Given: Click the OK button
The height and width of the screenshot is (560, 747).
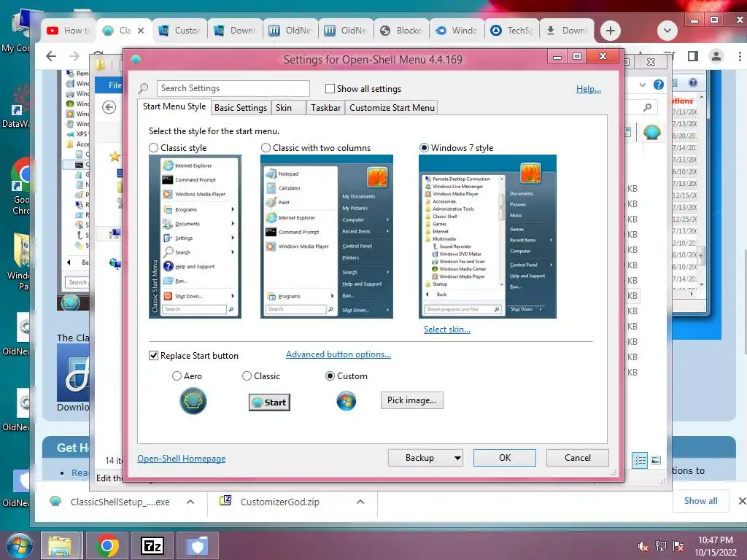Looking at the screenshot, I should (x=505, y=458).
